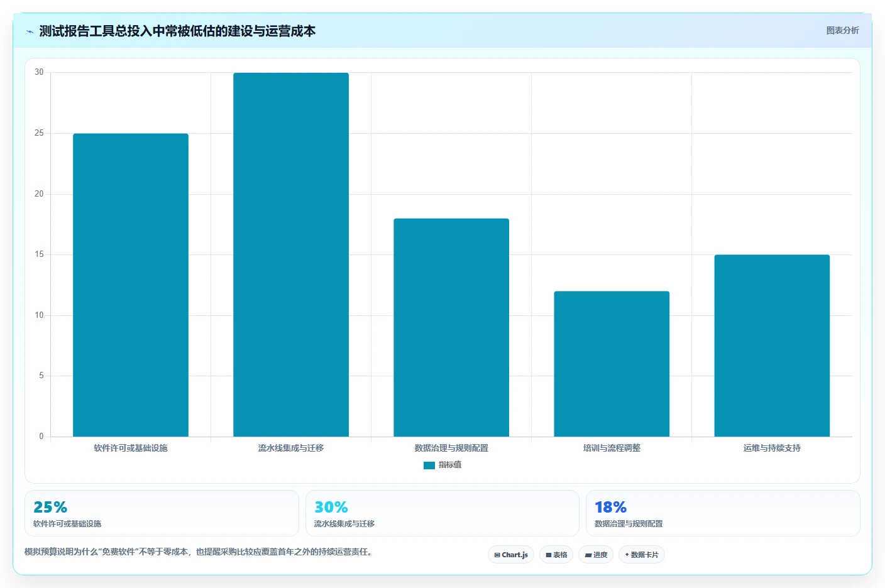Click the 培训与流程调整 axis label

pos(612,448)
